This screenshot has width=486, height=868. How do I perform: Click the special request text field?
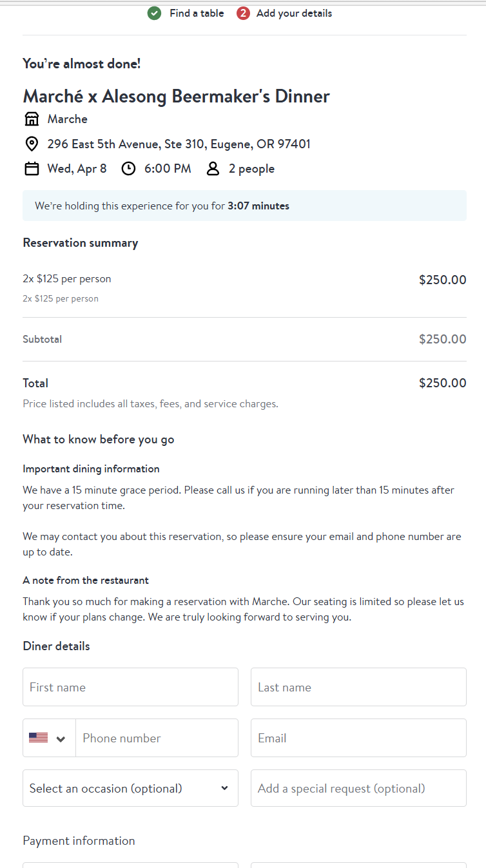point(358,788)
